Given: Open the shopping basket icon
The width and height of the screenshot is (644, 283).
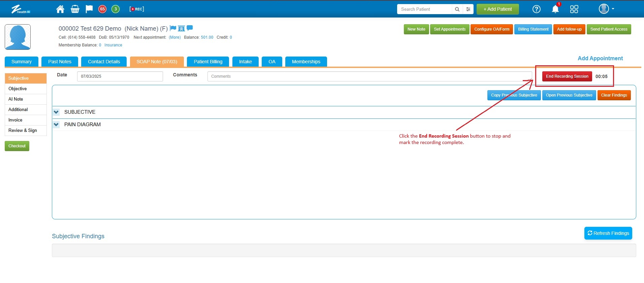Looking at the screenshot, I should [x=75, y=9].
